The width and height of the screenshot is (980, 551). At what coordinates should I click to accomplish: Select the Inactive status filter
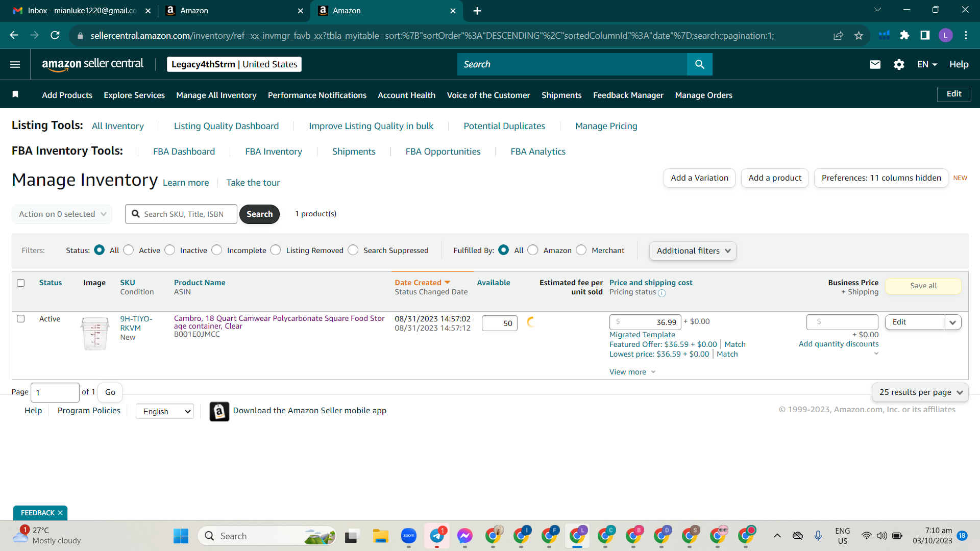pos(170,250)
